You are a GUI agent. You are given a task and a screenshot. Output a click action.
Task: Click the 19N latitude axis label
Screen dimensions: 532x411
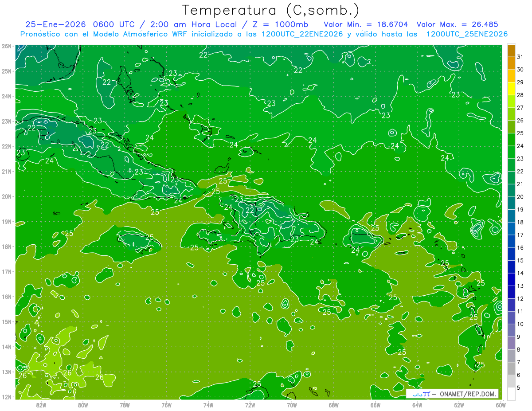7,221
